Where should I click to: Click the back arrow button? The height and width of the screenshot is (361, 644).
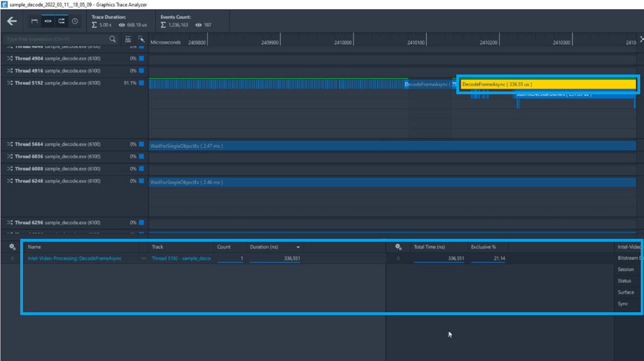[x=11, y=21]
